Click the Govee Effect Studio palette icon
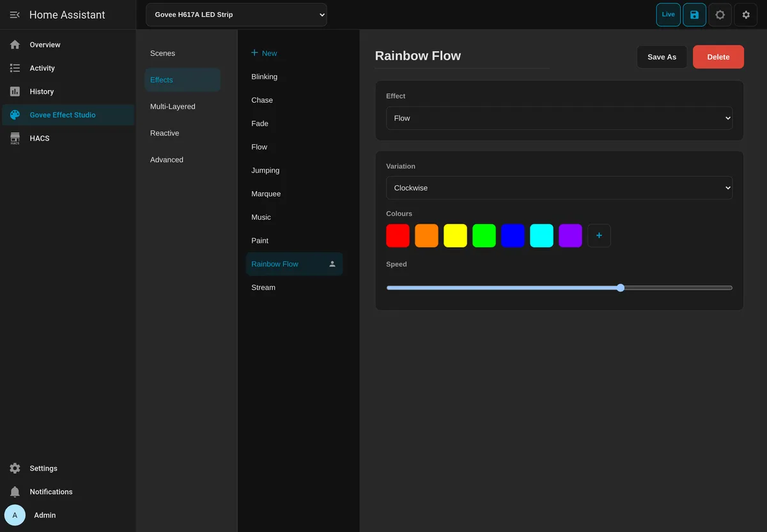This screenshot has width=767, height=532. tap(15, 115)
